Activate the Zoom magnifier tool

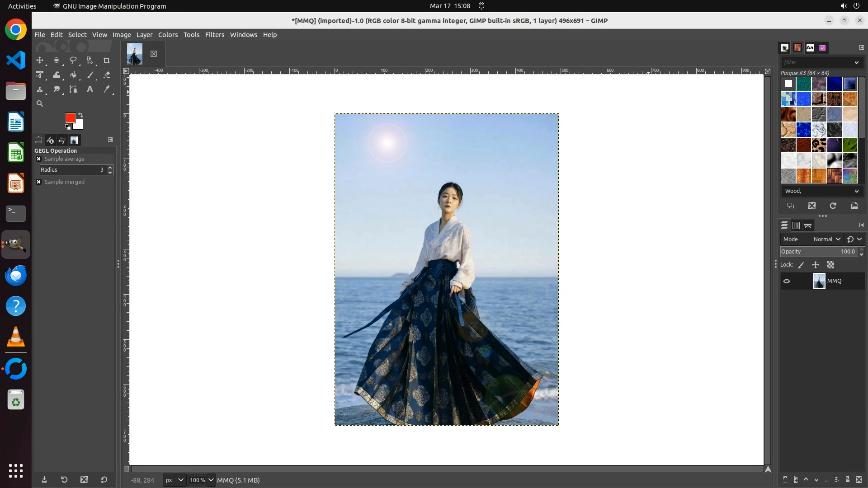[40, 104]
